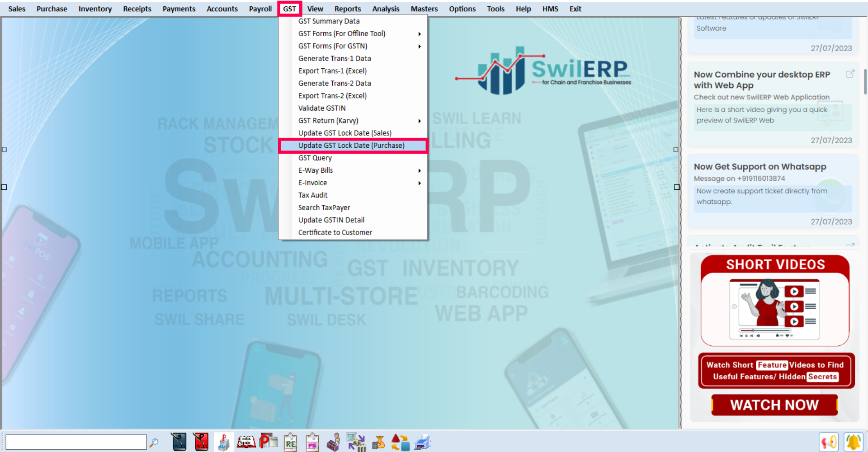Open the Payroll menu
Screen dimensions: 868x452
[x=260, y=9]
